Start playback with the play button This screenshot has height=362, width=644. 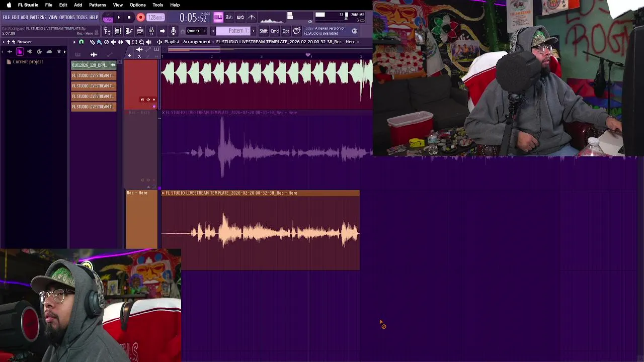[x=118, y=18]
